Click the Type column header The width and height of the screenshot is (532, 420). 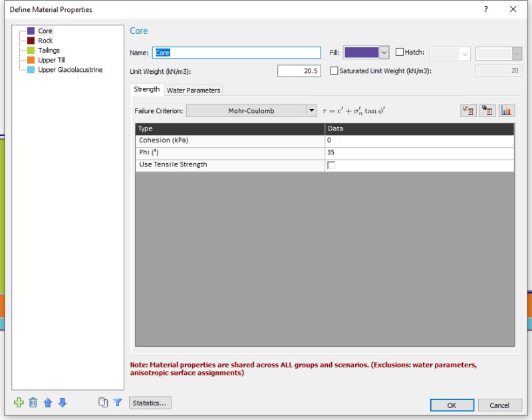point(230,129)
